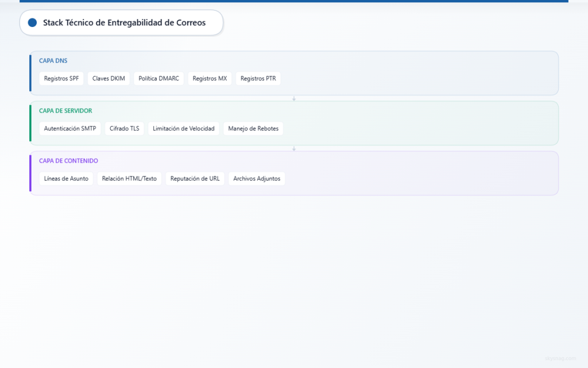Click the CAPA DNS header

point(53,60)
